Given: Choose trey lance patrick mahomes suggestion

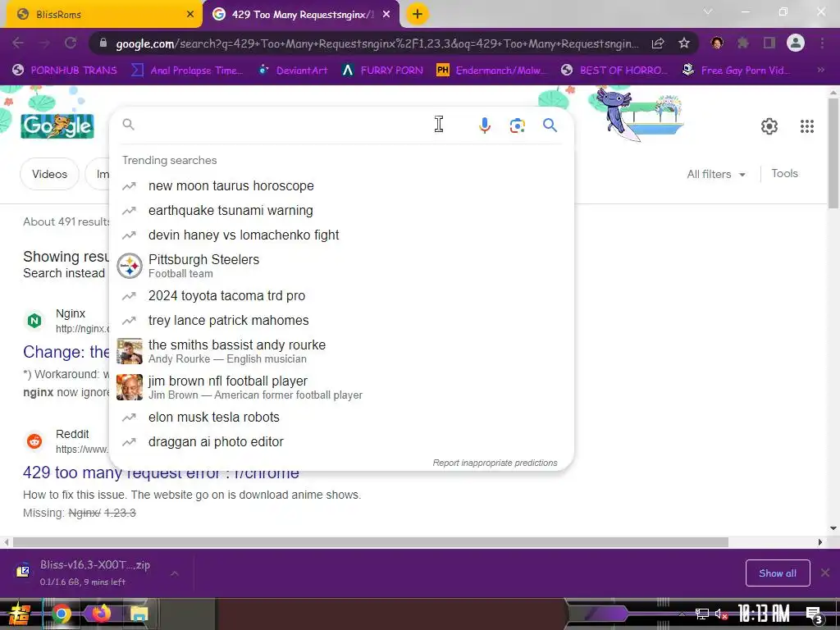Looking at the screenshot, I should click(x=341, y=321).
